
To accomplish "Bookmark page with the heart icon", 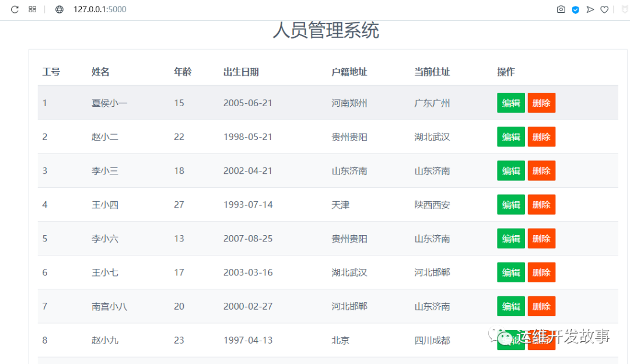I will [x=604, y=9].
